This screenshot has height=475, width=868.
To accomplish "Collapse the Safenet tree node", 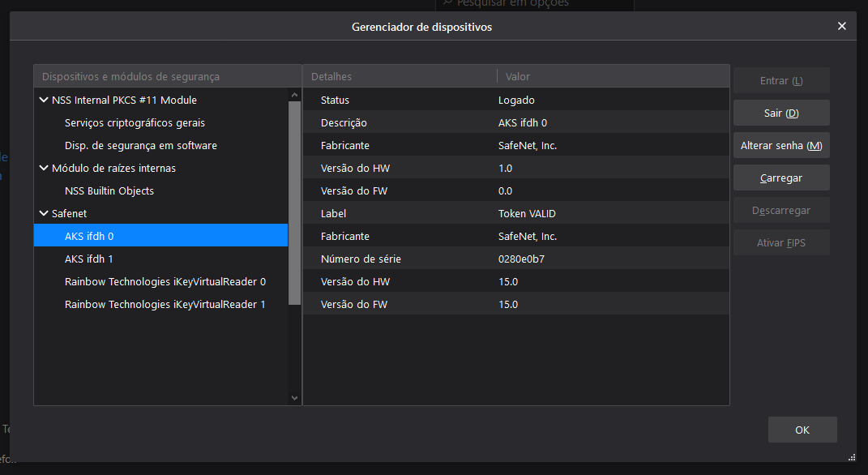I will 44,214.
